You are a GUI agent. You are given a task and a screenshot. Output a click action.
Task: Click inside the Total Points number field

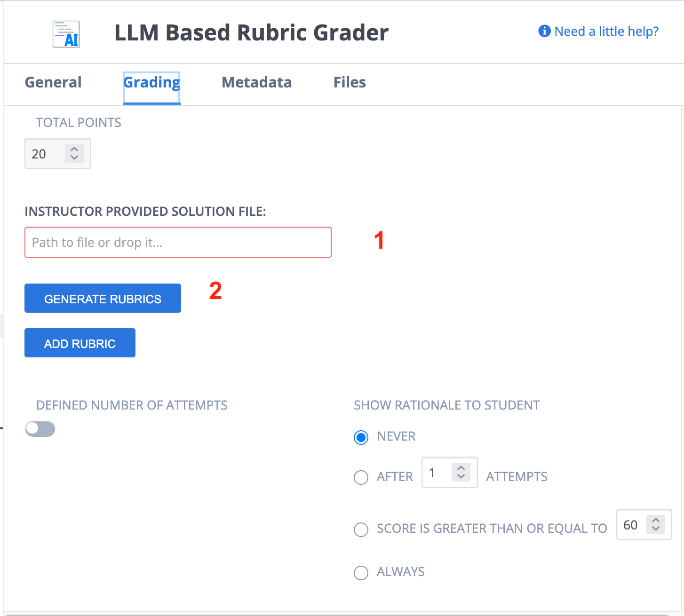click(x=45, y=154)
